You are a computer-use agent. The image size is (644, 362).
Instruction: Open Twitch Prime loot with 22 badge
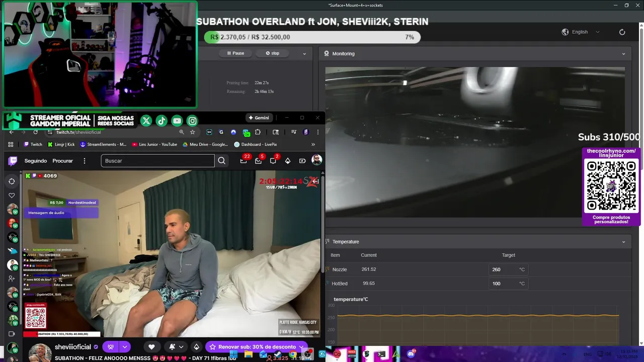click(x=244, y=161)
